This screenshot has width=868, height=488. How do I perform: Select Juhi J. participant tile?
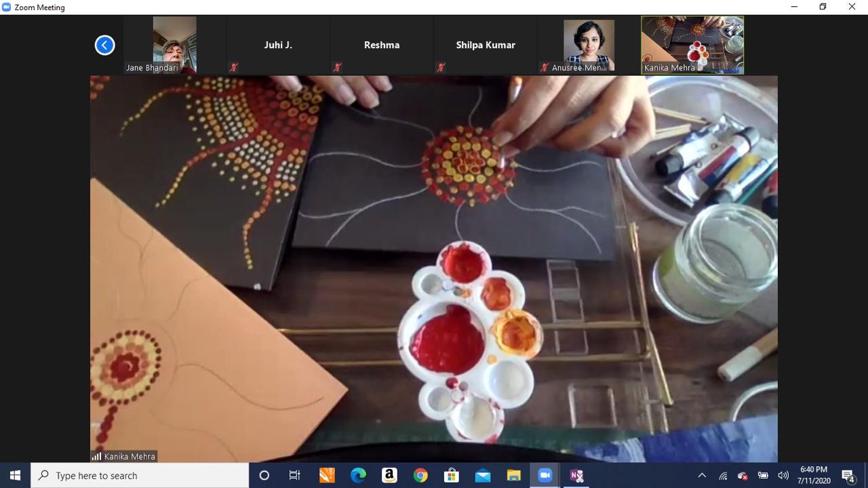(x=278, y=45)
